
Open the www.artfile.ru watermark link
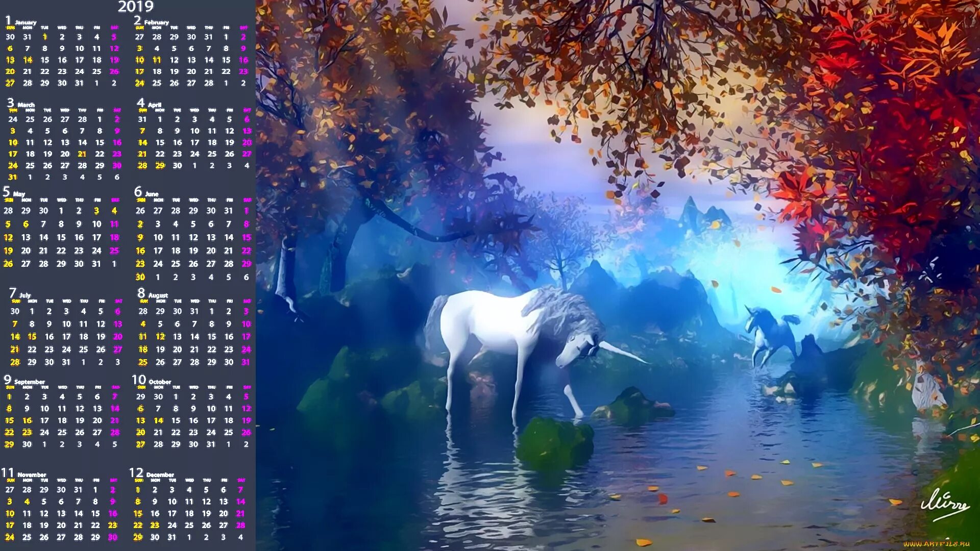(x=936, y=544)
